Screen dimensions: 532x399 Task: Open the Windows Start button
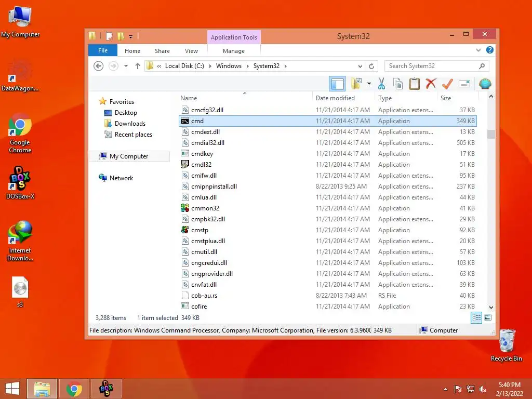tap(12, 389)
